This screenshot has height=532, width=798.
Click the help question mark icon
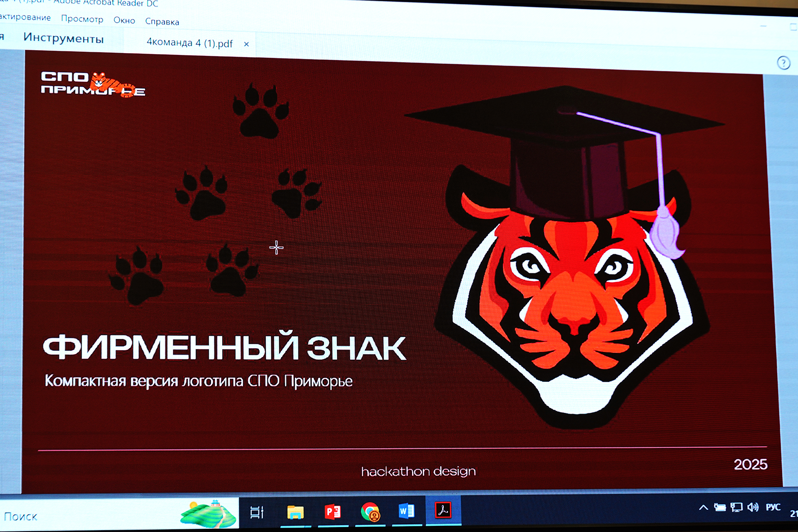[x=783, y=63]
